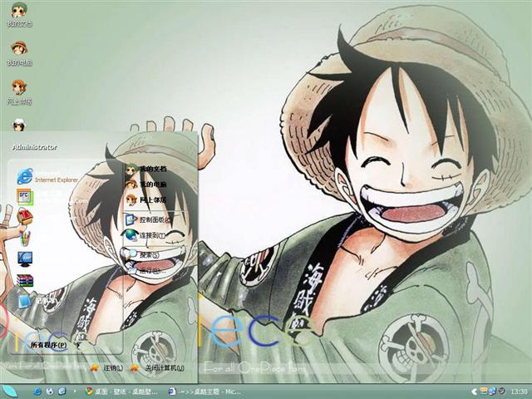Launch WinRAR books icon in Start menu
Screen dimensions: 532x399
click(x=25, y=281)
